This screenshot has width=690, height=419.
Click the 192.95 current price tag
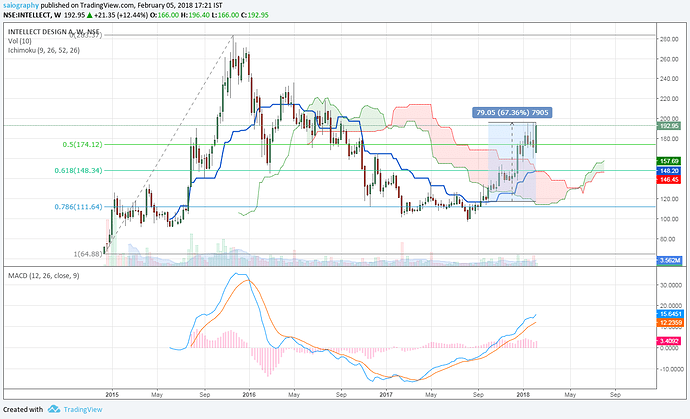[669, 126]
